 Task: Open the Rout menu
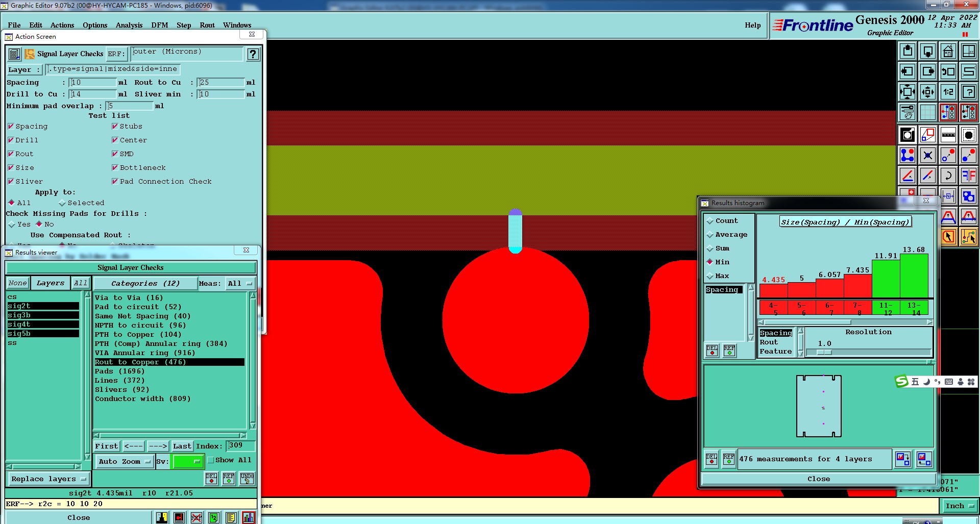pyautogui.click(x=207, y=25)
